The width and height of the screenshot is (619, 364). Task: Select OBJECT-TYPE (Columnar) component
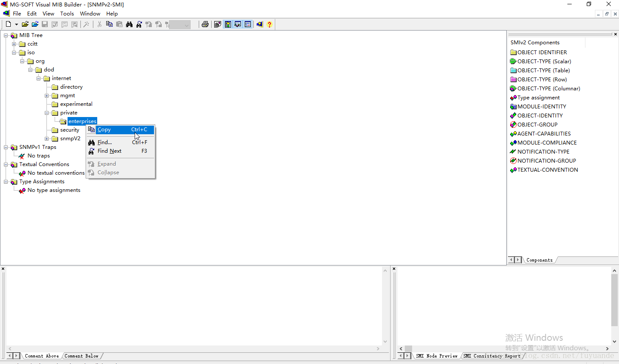tap(548, 89)
